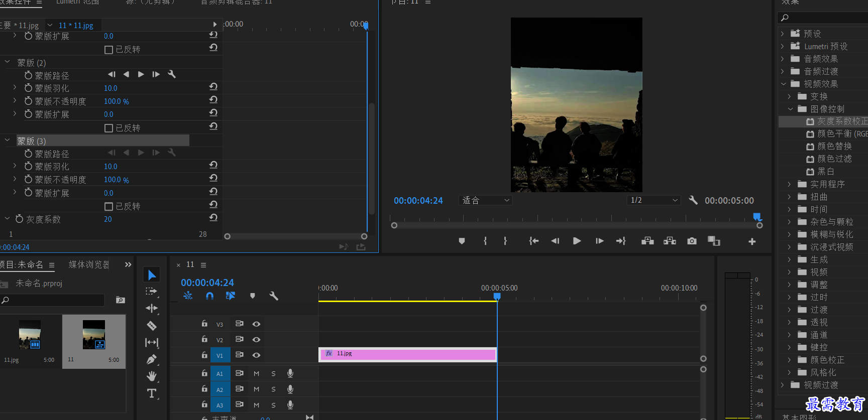Collapse the 灰度系数 property
The width and height of the screenshot is (868, 420).
pyautogui.click(x=7, y=219)
